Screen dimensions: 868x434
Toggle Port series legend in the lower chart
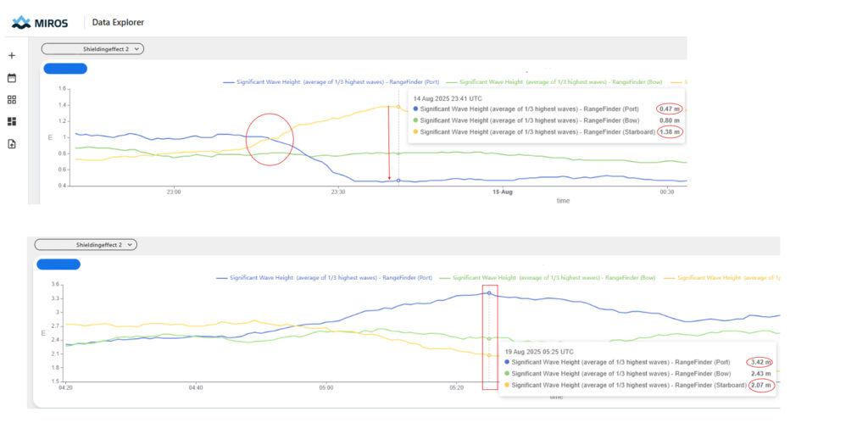coord(329,277)
